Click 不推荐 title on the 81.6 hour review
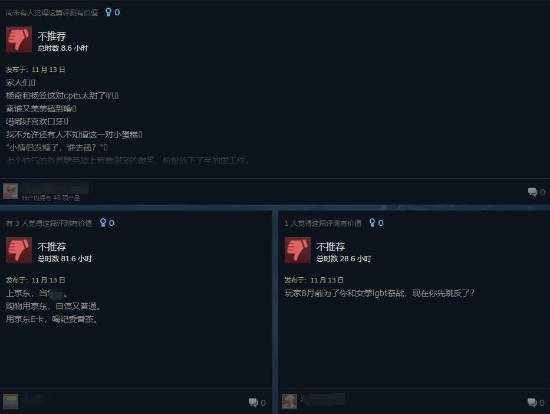The width and height of the screenshot is (550, 414). (x=52, y=246)
